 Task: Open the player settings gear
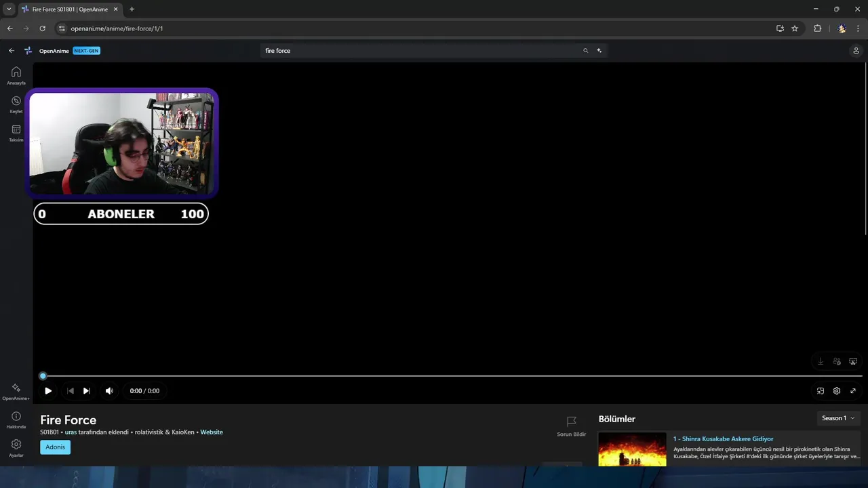[837, 391]
